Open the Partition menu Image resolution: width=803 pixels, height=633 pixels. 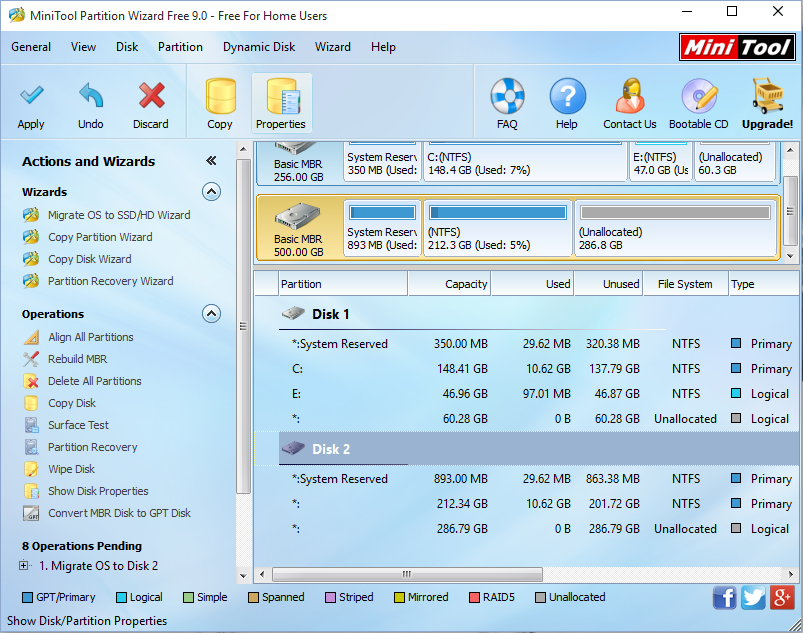(x=180, y=47)
